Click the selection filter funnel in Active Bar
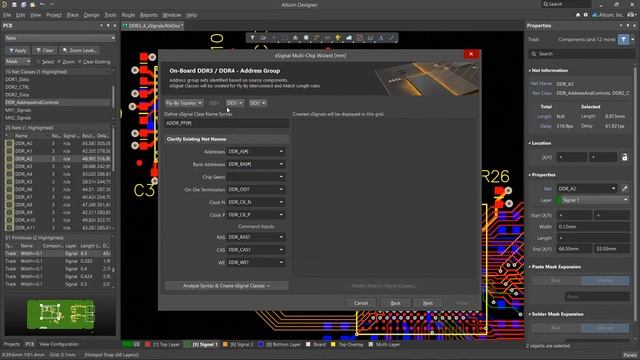The image size is (640, 360). [x=253, y=38]
